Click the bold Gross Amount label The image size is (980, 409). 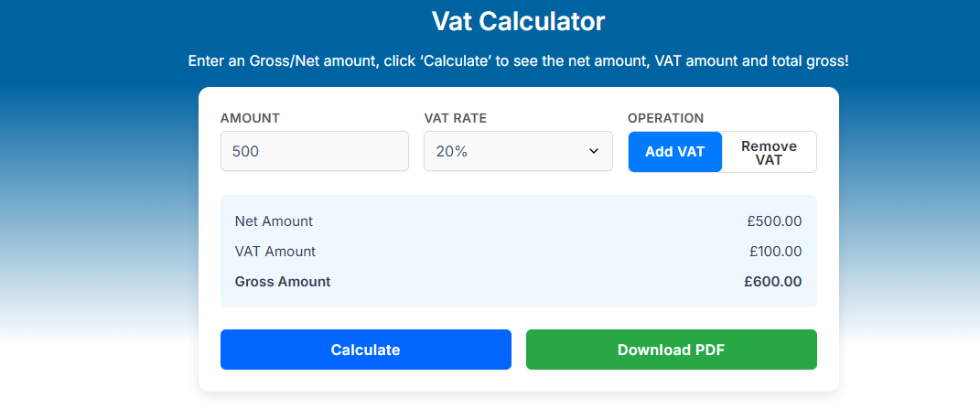283,282
